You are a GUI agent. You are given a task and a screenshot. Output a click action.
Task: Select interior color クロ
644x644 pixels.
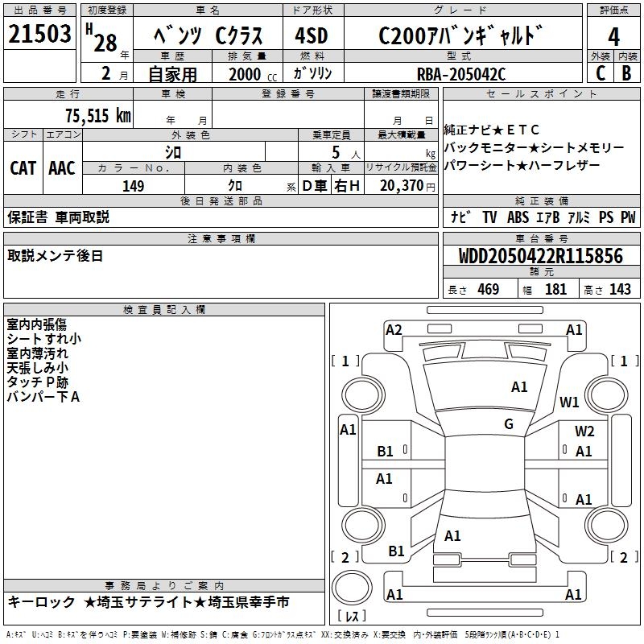tap(235, 186)
